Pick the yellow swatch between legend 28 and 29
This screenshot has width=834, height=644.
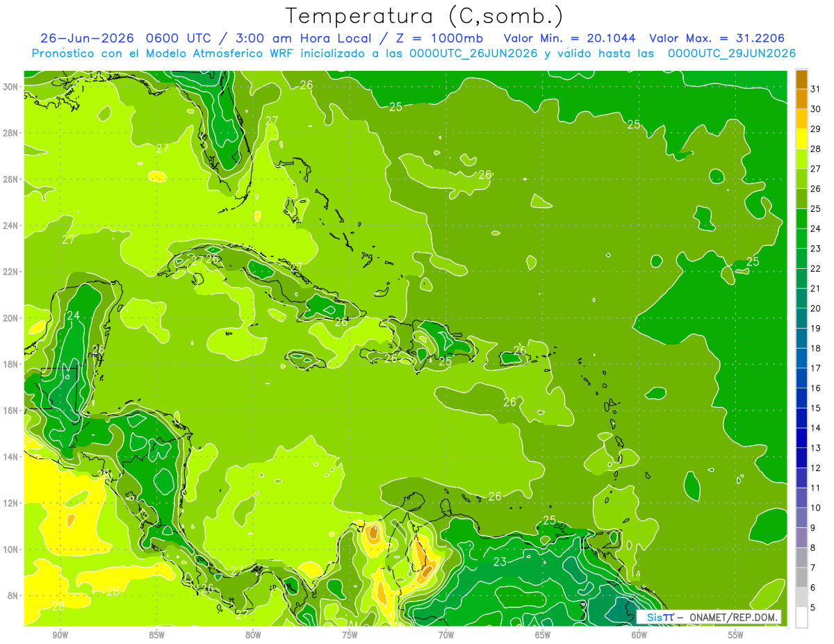pyautogui.click(x=801, y=139)
